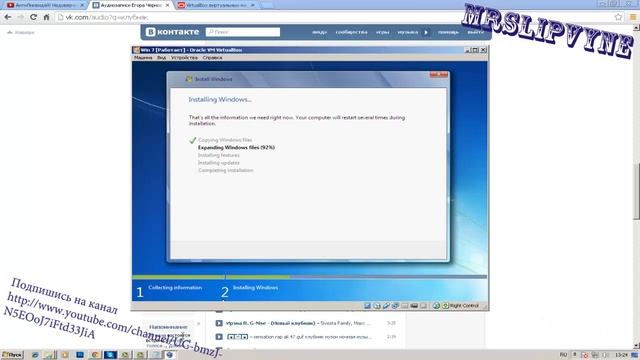
Task: Play the Ирина ft. G-Nise track
Action: coord(219,323)
